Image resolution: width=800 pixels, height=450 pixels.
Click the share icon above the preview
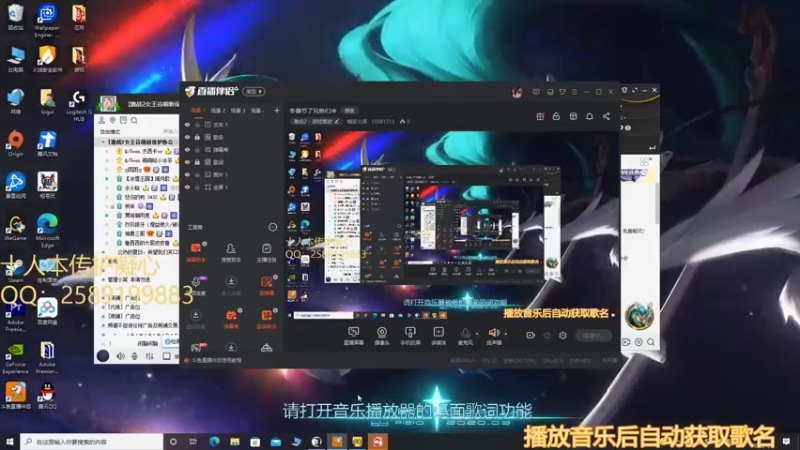click(x=606, y=116)
